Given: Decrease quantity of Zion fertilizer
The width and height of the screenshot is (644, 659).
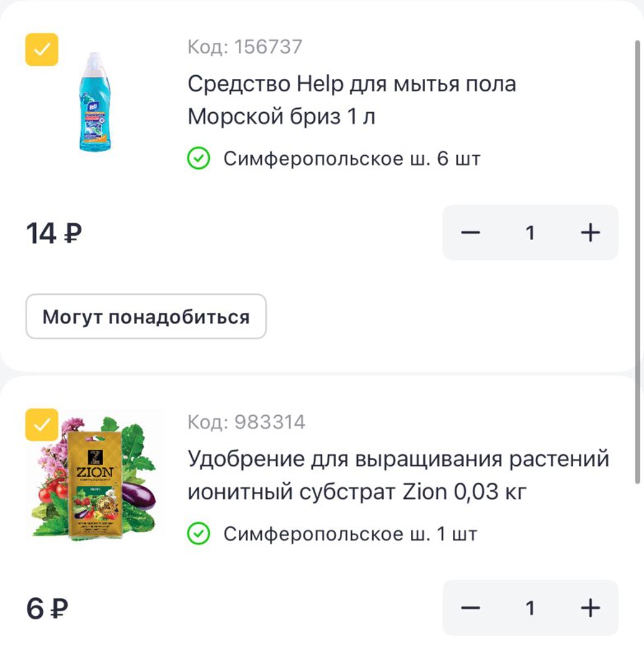Looking at the screenshot, I should tap(470, 609).
